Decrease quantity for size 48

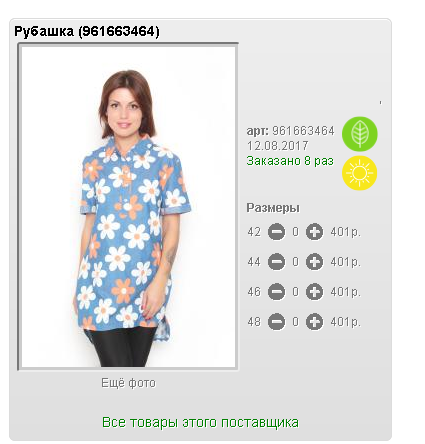click(x=276, y=322)
